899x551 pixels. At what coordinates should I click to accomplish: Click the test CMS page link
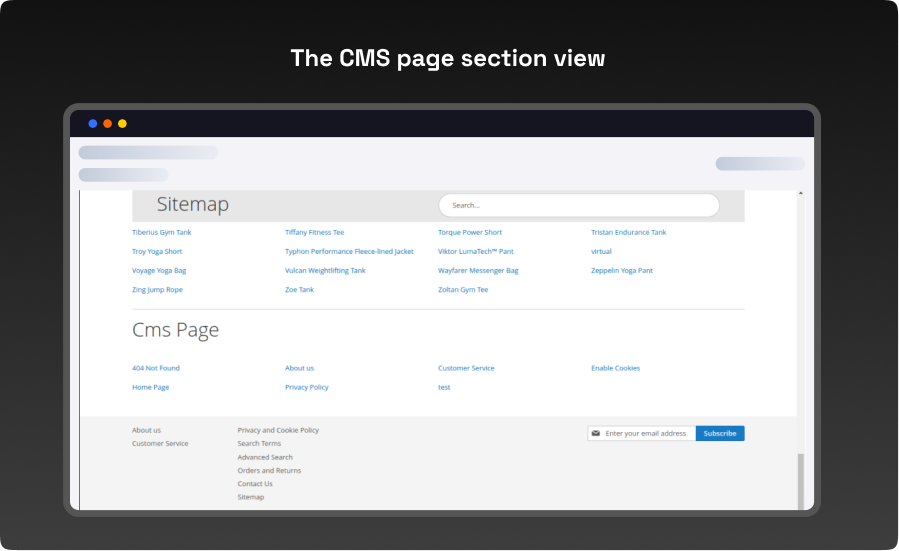444,387
